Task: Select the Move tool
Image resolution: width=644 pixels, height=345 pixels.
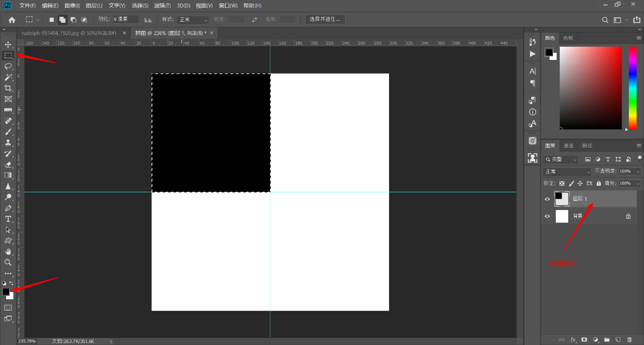Action: (8, 45)
